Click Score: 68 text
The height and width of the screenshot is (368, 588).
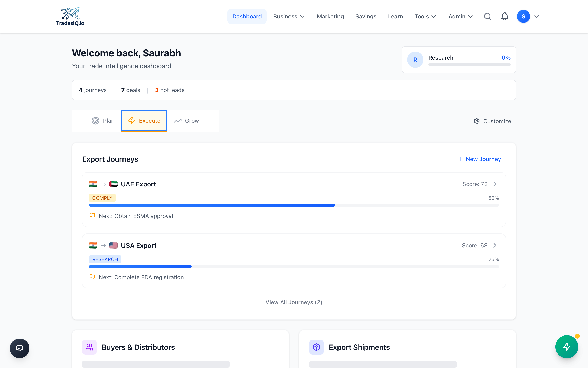474,245
